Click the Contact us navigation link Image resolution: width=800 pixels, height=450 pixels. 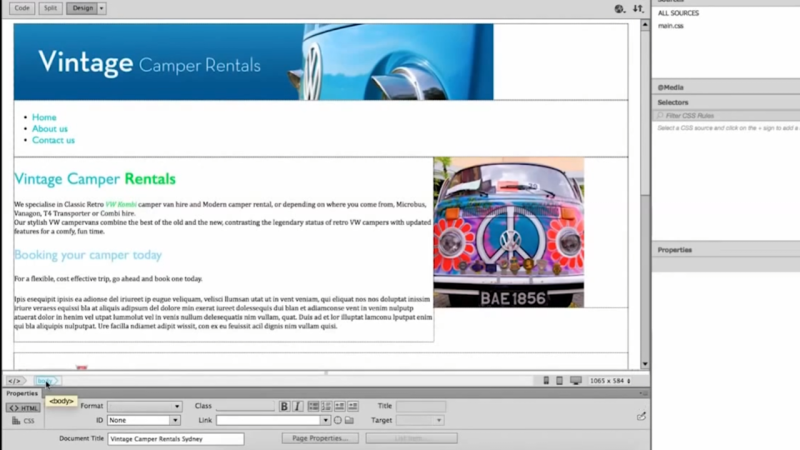point(53,140)
